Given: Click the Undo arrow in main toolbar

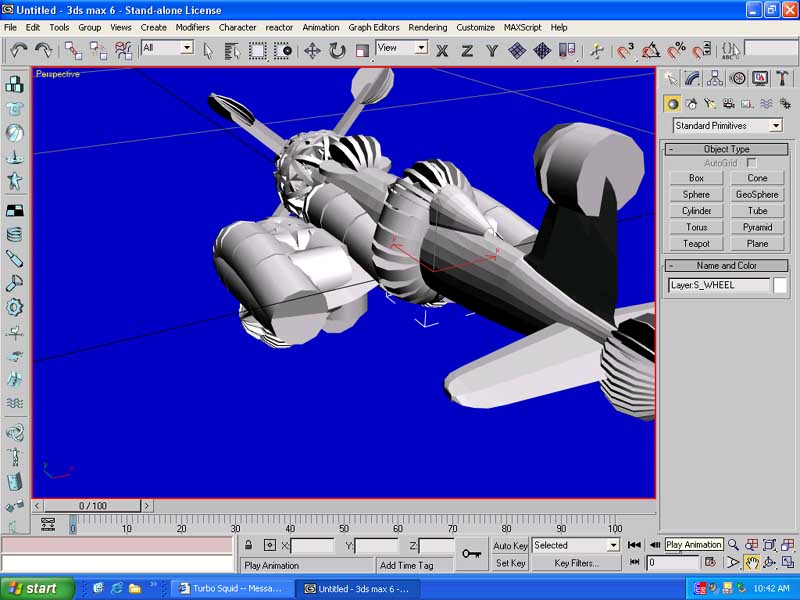Looking at the screenshot, I should pyautogui.click(x=20, y=49).
